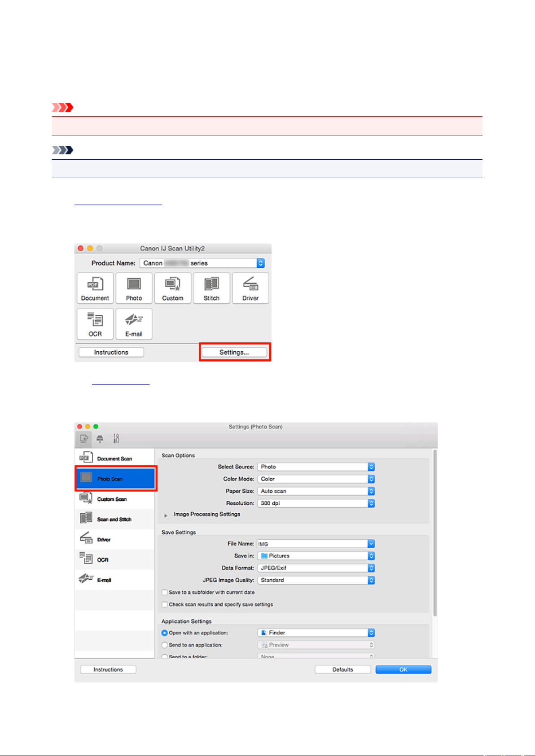The image size is (535, 756).
Task: Open the Select Source dropdown showing Photo
Action: tap(316, 467)
